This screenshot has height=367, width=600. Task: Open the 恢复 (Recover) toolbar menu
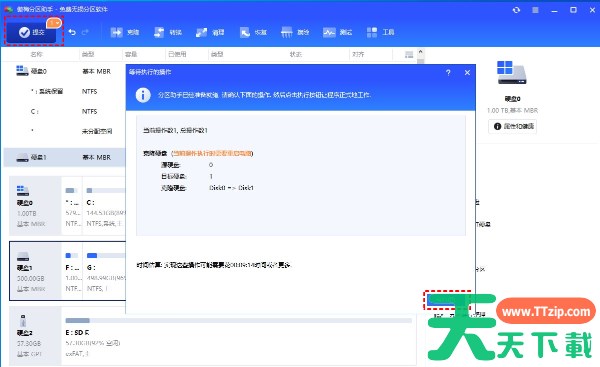pyautogui.click(x=253, y=33)
